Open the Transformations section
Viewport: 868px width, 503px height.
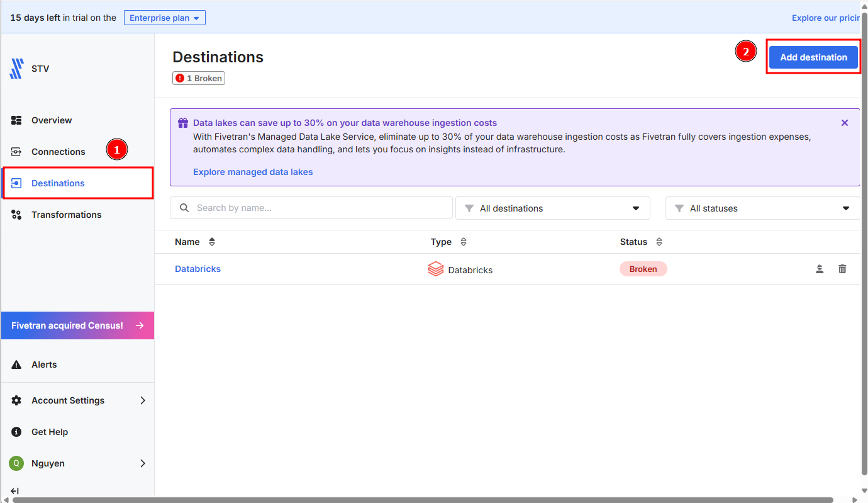point(66,215)
